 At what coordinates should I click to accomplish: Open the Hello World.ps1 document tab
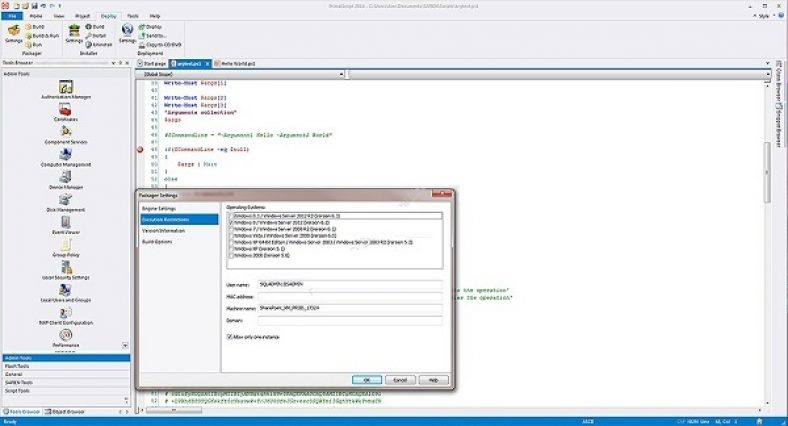click(x=235, y=64)
